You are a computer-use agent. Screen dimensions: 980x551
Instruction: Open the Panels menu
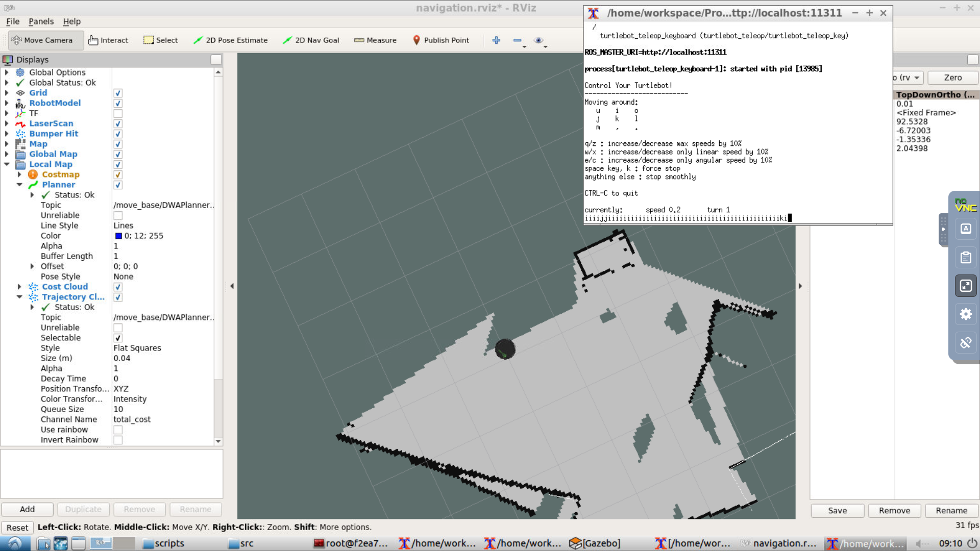41,21
